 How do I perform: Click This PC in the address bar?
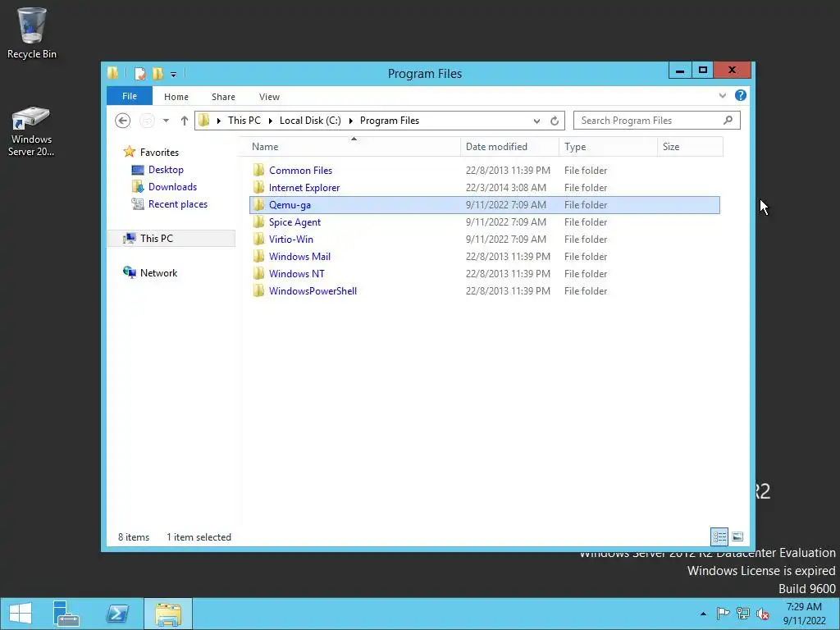(x=244, y=121)
